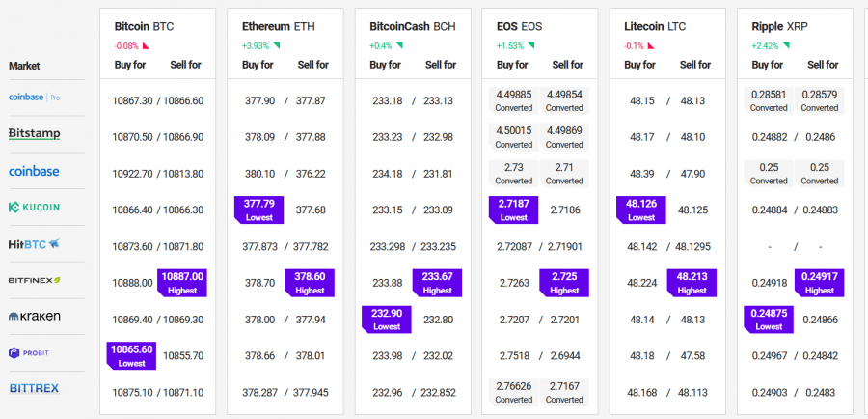Click the Ripple converted sell price 0.28579
The image size is (868, 419).
click(819, 100)
